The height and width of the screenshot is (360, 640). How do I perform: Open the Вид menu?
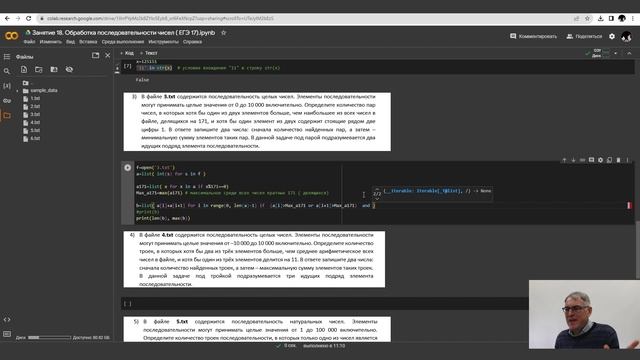click(x=71, y=42)
